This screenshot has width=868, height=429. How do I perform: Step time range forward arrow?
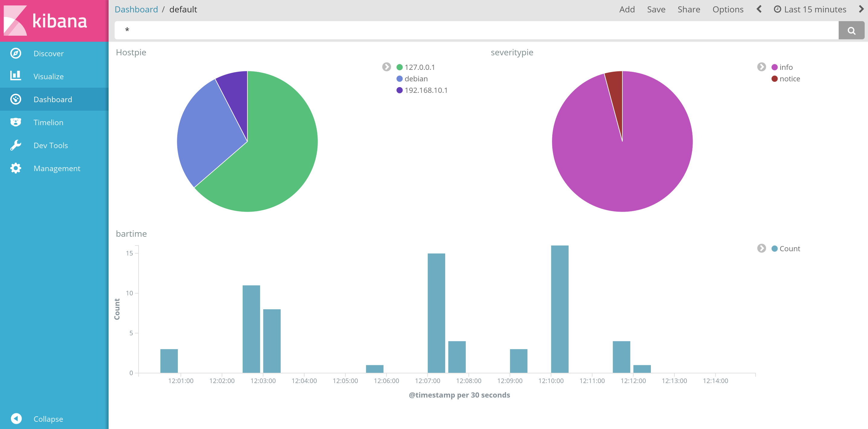click(x=861, y=9)
